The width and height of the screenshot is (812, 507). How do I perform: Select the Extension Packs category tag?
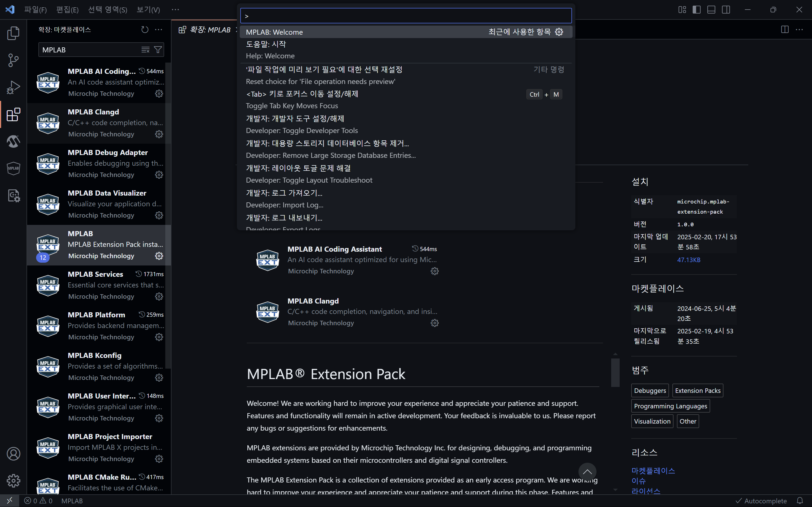[x=697, y=391]
